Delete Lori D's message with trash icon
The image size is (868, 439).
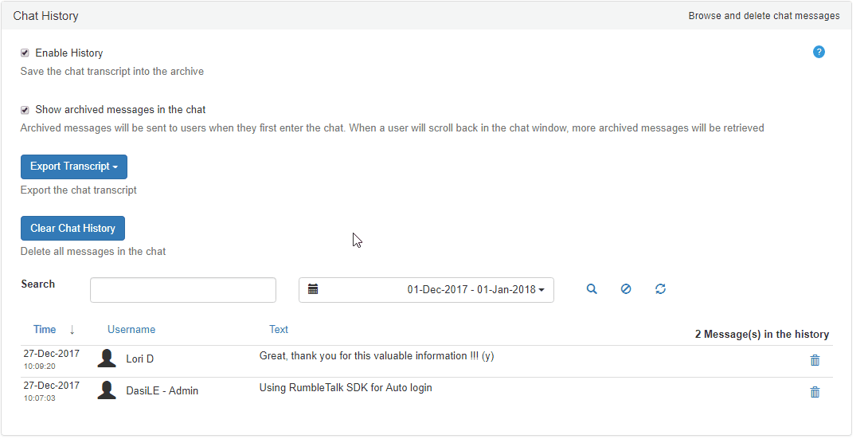pos(815,360)
